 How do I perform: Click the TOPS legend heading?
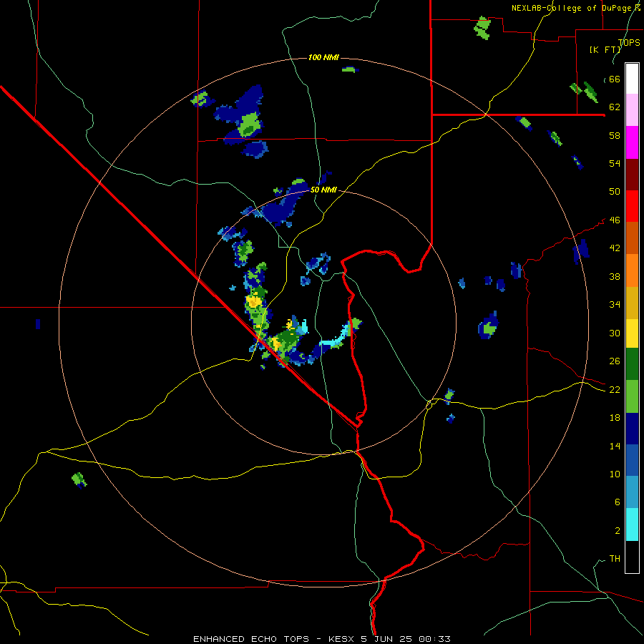click(x=629, y=42)
